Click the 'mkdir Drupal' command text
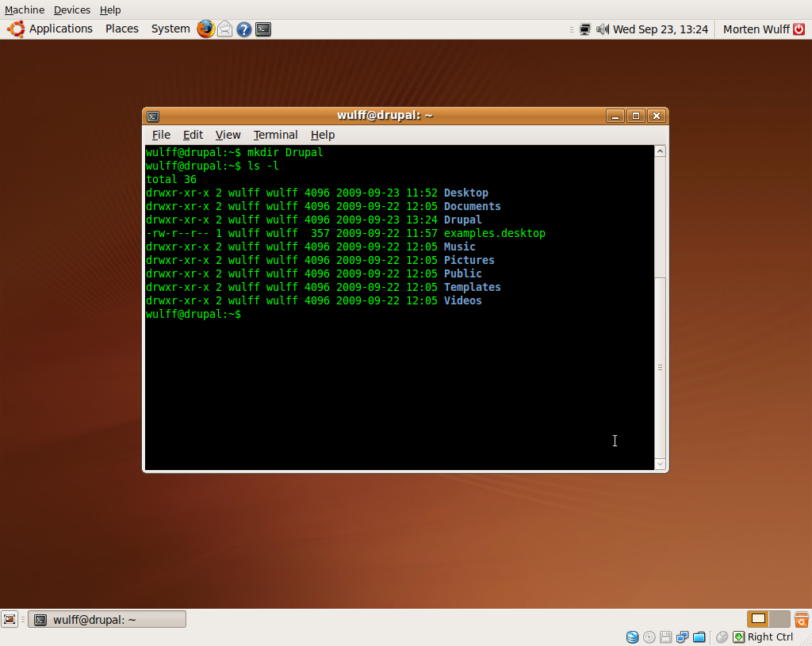The height and width of the screenshot is (646, 812). click(285, 153)
